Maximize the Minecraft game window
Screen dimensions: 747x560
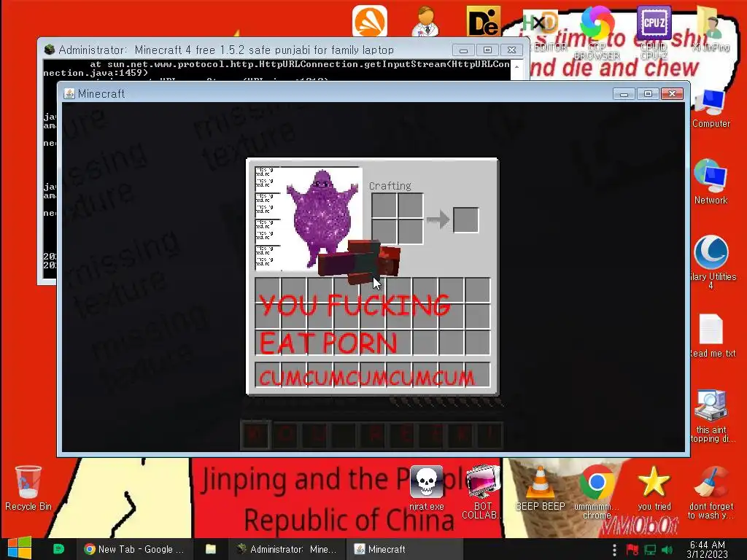pyautogui.click(x=648, y=94)
